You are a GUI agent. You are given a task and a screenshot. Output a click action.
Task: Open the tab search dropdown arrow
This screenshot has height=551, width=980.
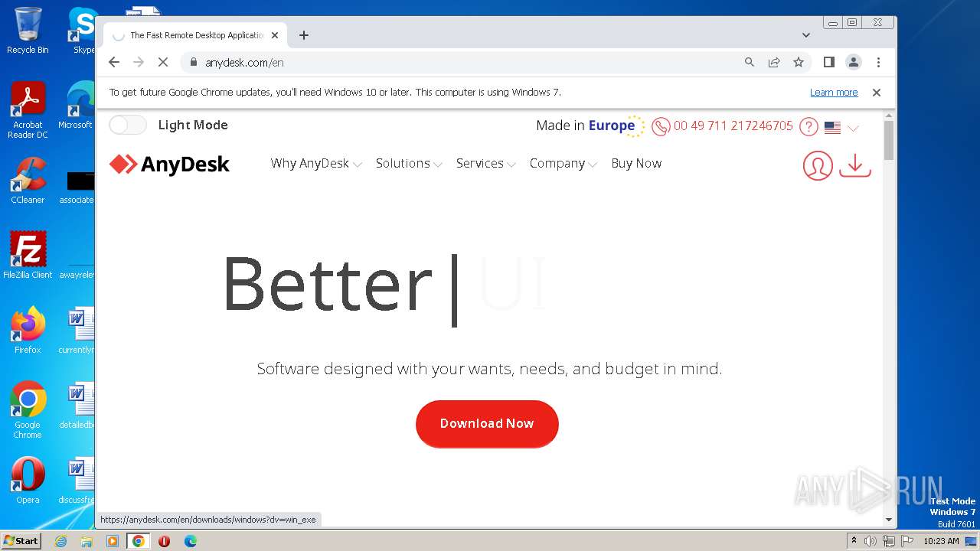pos(806,35)
